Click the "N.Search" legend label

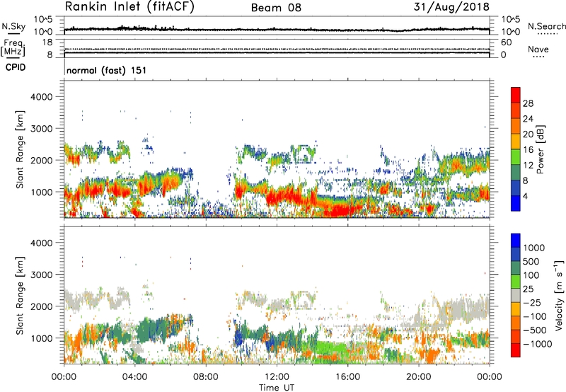click(546, 26)
